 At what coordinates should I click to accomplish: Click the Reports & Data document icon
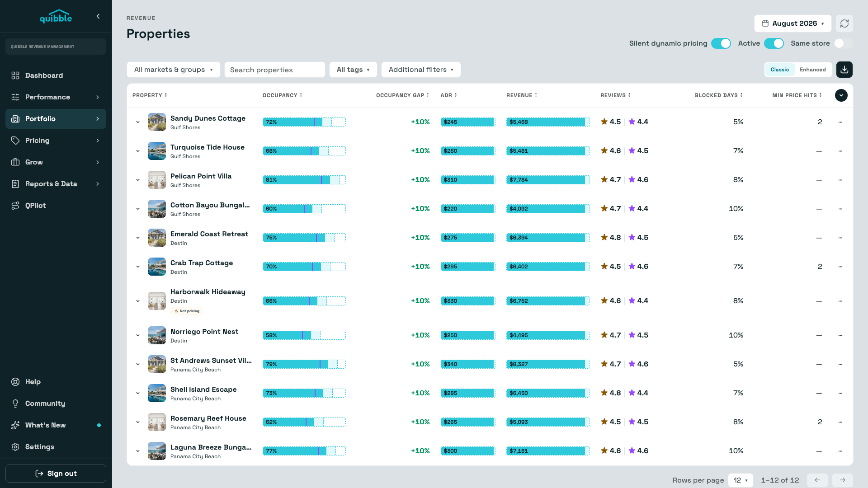tap(15, 184)
